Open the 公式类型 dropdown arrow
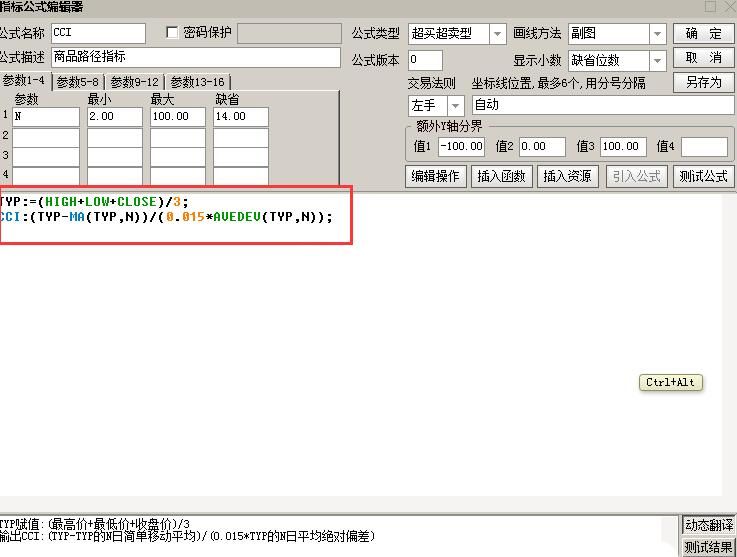737x557 pixels. pos(497,34)
